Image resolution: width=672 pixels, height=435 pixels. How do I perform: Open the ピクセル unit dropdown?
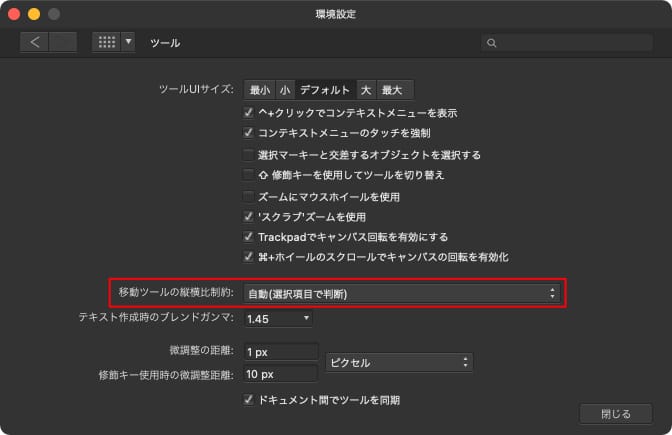click(398, 362)
